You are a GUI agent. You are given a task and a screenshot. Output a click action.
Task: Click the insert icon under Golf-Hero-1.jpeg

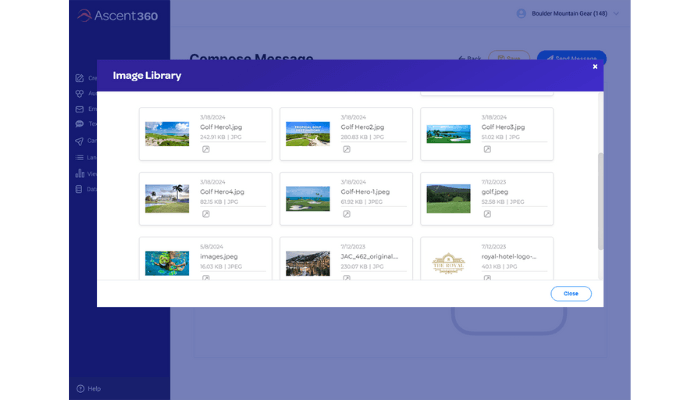[346, 214]
